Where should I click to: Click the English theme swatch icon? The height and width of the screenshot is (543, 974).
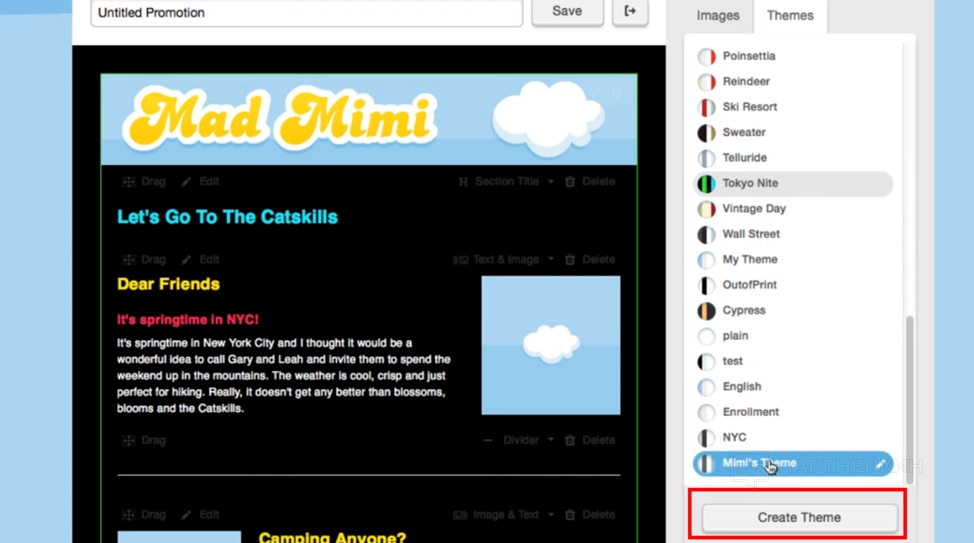(x=706, y=387)
